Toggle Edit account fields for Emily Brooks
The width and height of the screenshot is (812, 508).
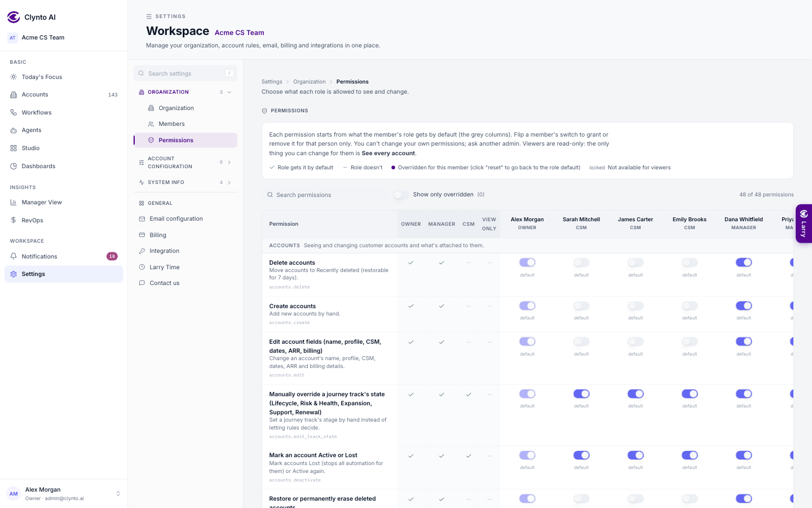coord(690,341)
